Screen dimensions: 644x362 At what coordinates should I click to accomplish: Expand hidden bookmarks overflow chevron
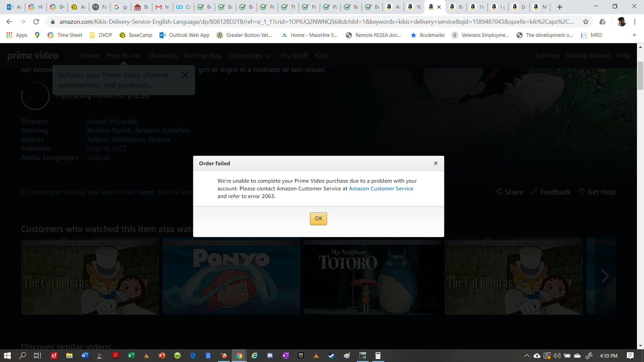[634, 35]
